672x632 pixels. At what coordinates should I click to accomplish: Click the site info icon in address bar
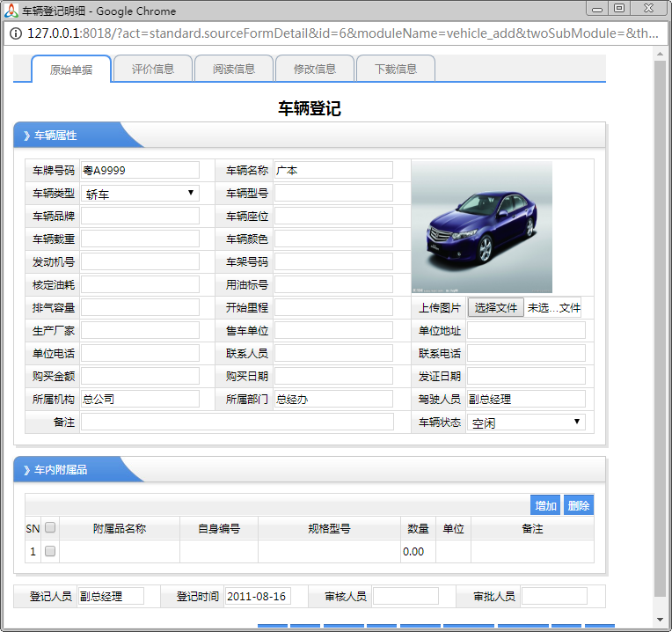click(17, 33)
